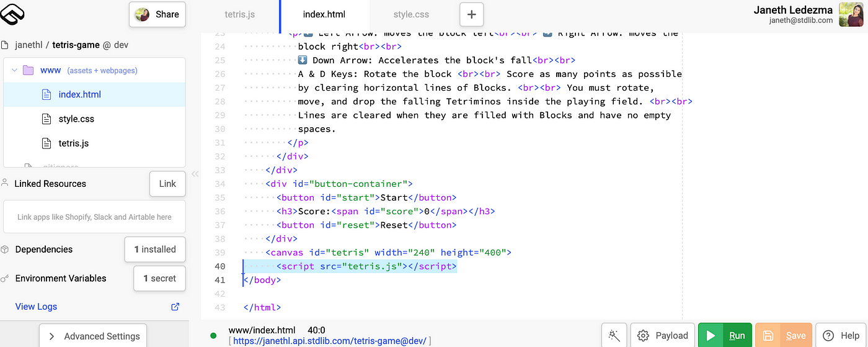Click the closing html tag line

click(x=262, y=307)
